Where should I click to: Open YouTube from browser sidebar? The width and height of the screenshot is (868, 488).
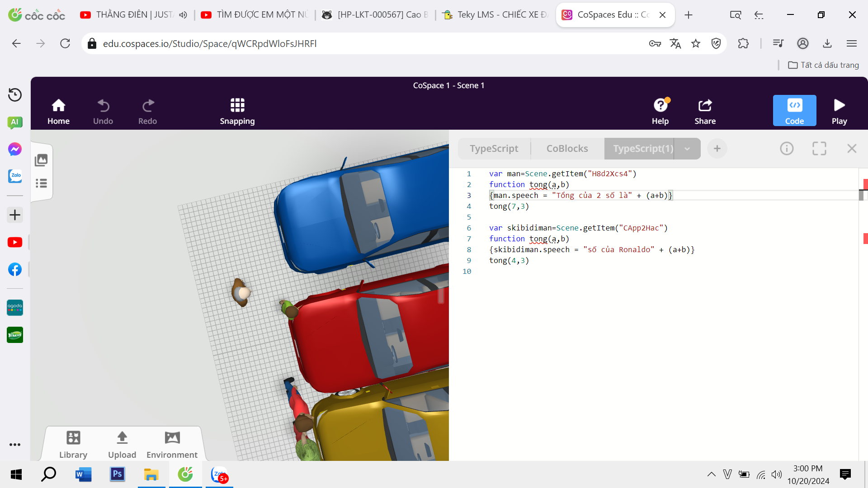pos(15,242)
